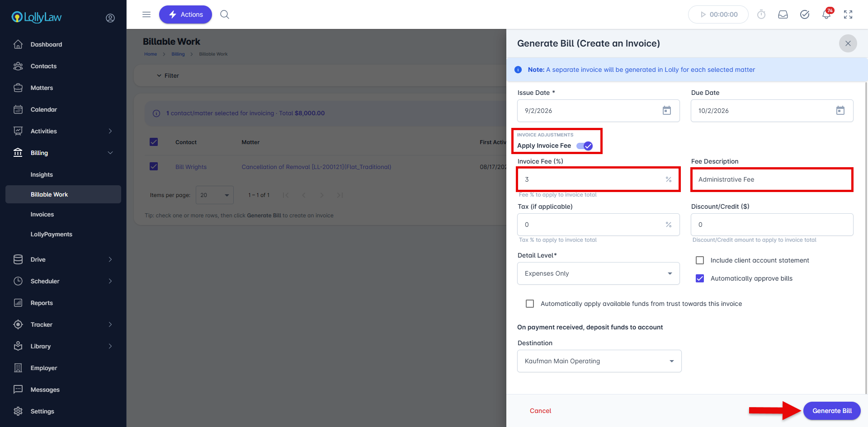Viewport: 868px width, 427px height.
Task: Click the stopwatch timer icon
Action: [761, 14]
